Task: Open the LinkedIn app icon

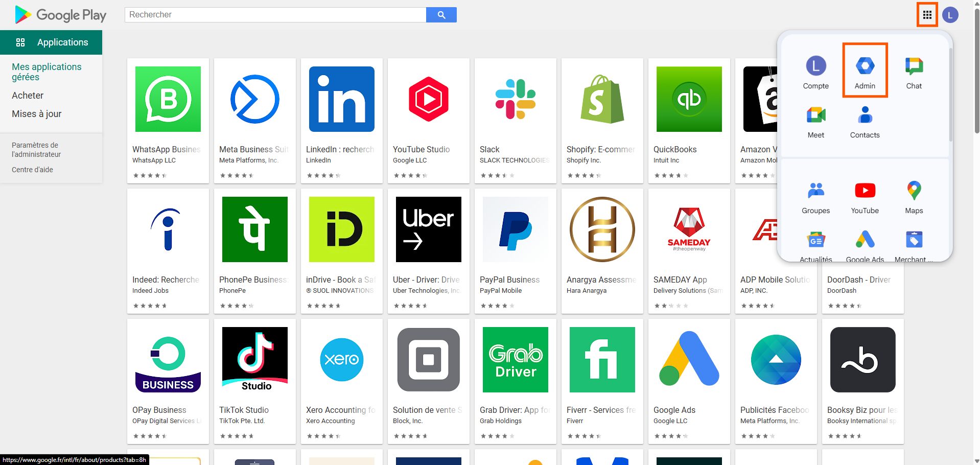Action: tap(342, 99)
